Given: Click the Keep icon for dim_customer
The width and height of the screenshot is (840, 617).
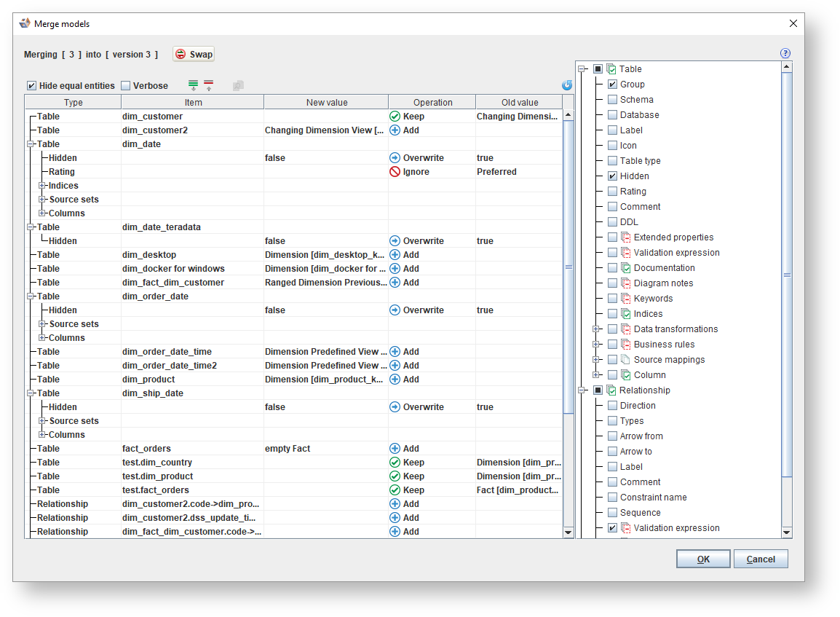Looking at the screenshot, I should 395,117.
